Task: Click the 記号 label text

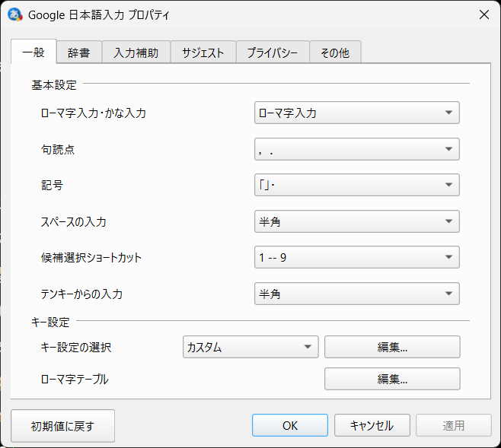Action: (52, 185)
